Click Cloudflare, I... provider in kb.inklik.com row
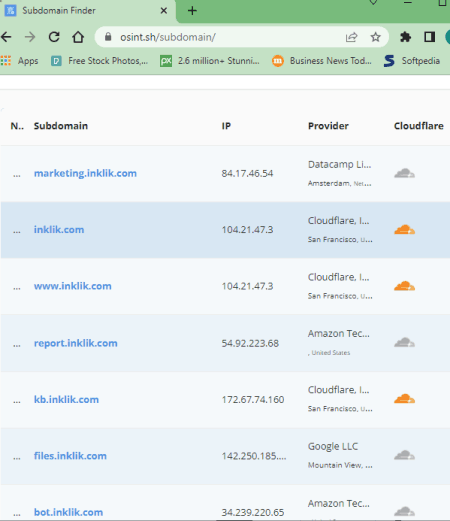 pos(338,390)
